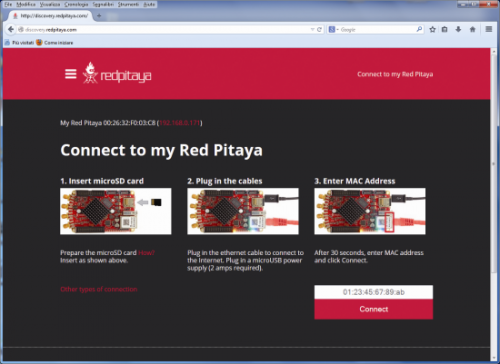The image size is (500, 364).
Task: Reload the page with refresh icon
Action: click(319, 29)
